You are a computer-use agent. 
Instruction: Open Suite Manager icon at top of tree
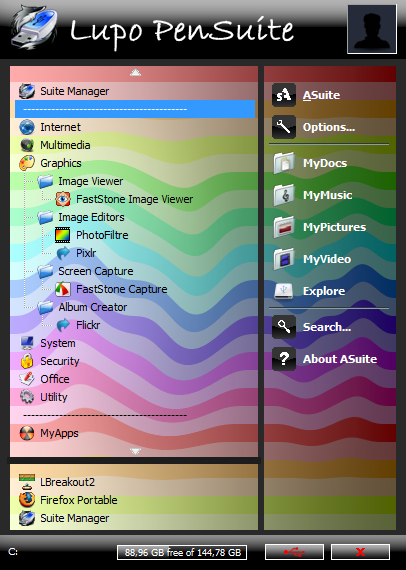(x=27, y=91)
